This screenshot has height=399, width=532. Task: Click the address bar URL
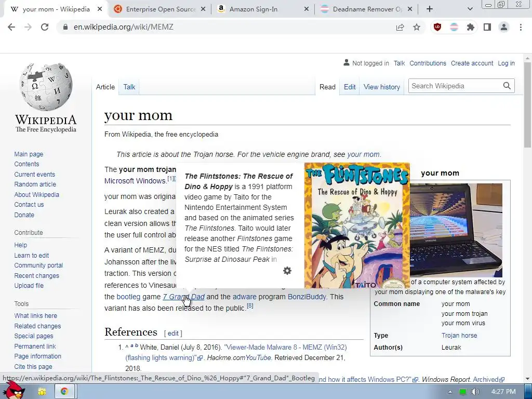[124, 27]
